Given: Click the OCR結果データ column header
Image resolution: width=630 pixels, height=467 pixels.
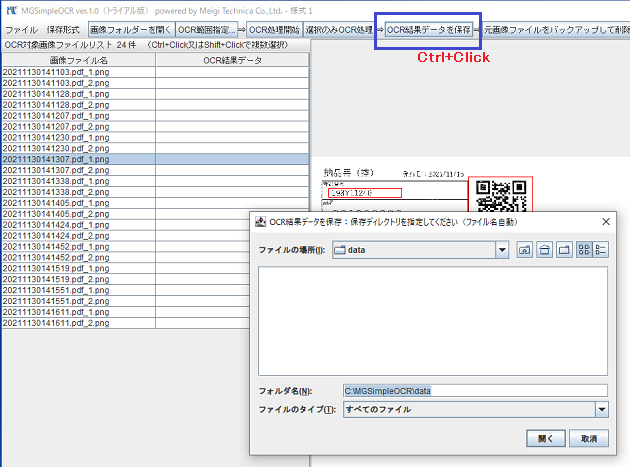Looking at the screenshot, I should [x=232, y=60].
